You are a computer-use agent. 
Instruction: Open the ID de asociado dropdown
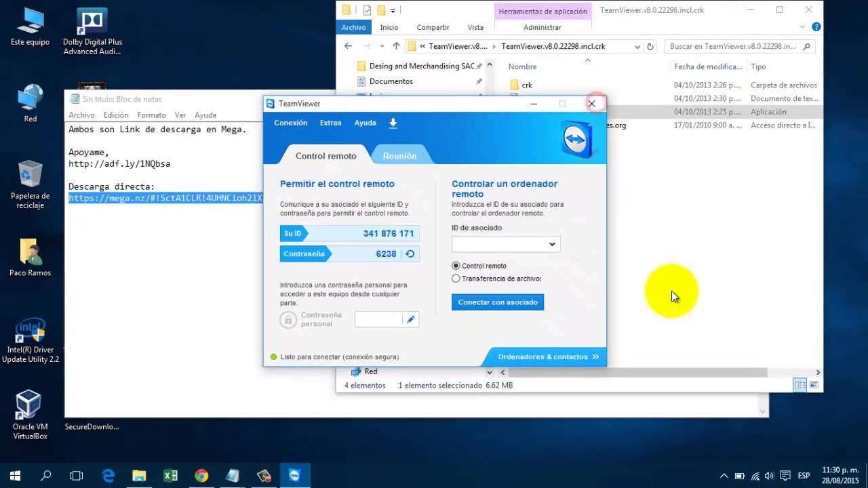click(552, 244)
